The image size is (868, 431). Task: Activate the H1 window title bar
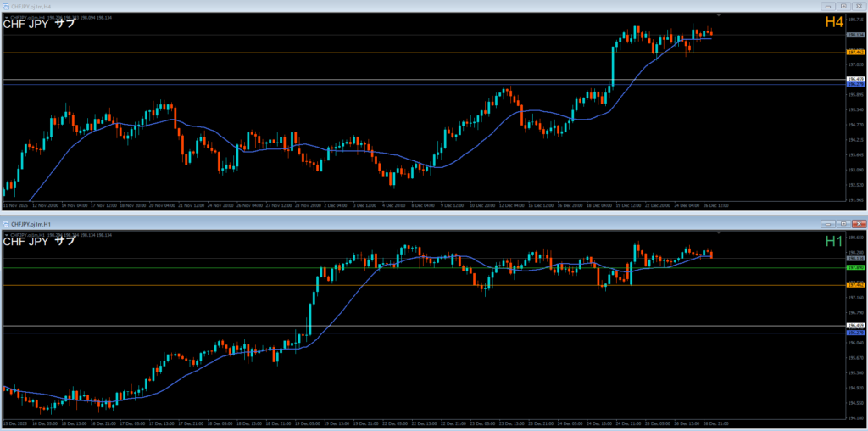click(x=424, y=224)
